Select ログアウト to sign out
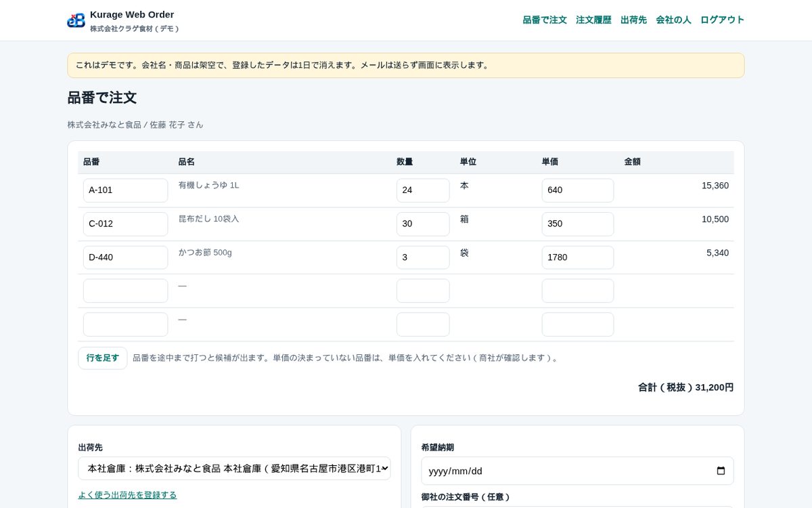812x508 pixels. 722,20
